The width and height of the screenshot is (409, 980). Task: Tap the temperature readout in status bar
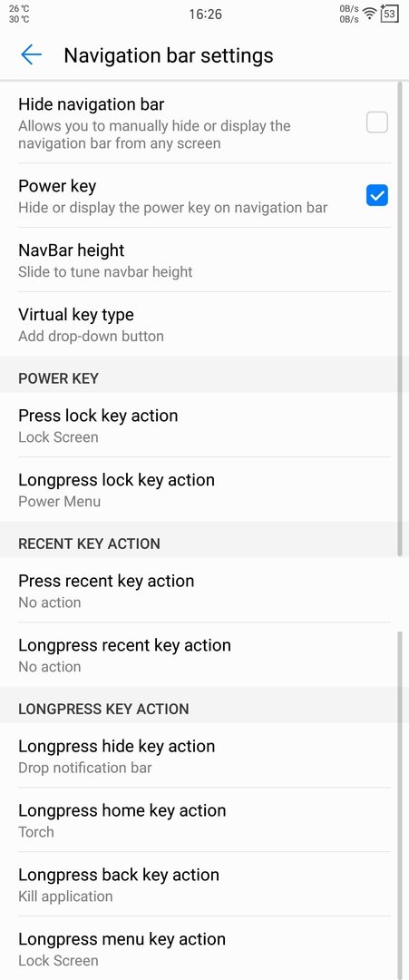[19, 14]
